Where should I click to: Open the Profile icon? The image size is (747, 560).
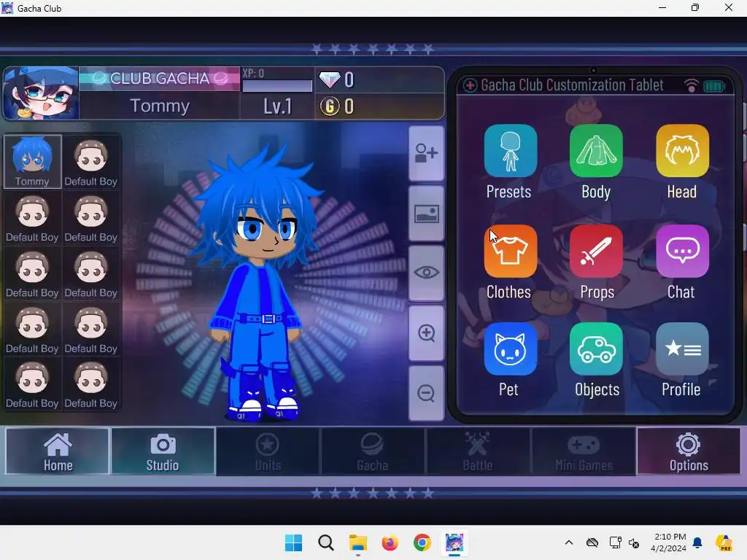(x=682, y=349)
